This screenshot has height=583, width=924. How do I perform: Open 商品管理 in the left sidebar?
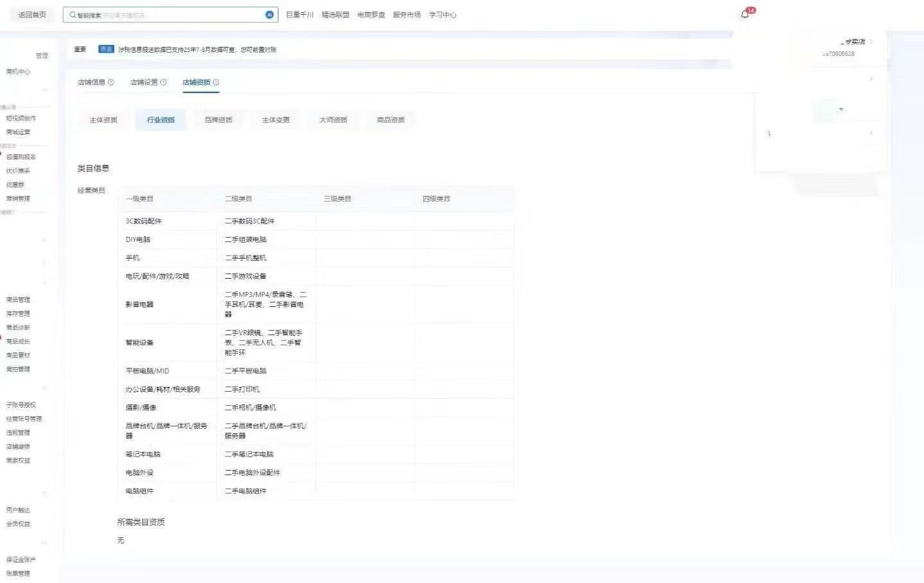click(18, 300)
